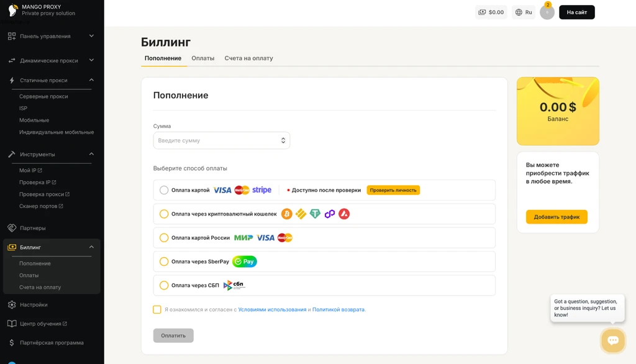Collapse 'Биллинг' sidebar chevron
Screen dimensions: 636x364
91,247
